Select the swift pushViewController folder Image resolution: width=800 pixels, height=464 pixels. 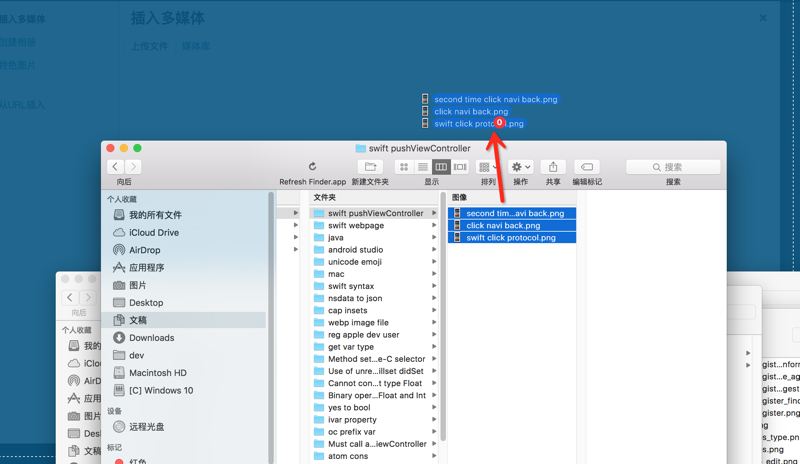374,213
